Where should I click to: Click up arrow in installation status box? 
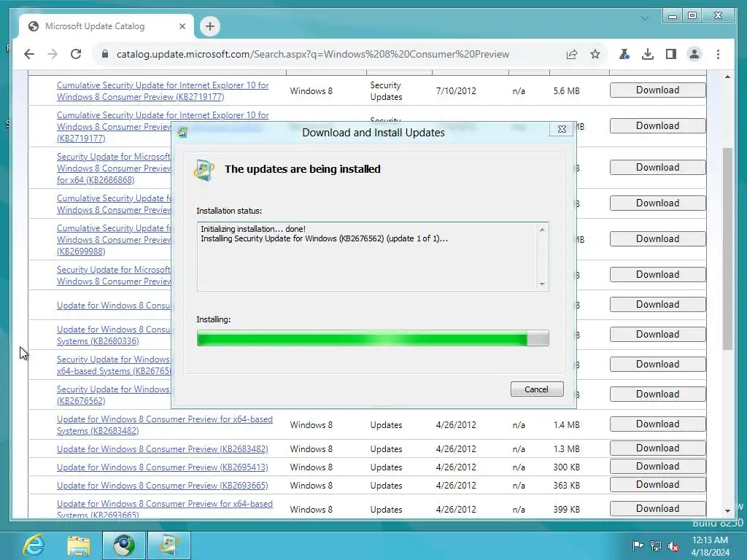[542, 230]
